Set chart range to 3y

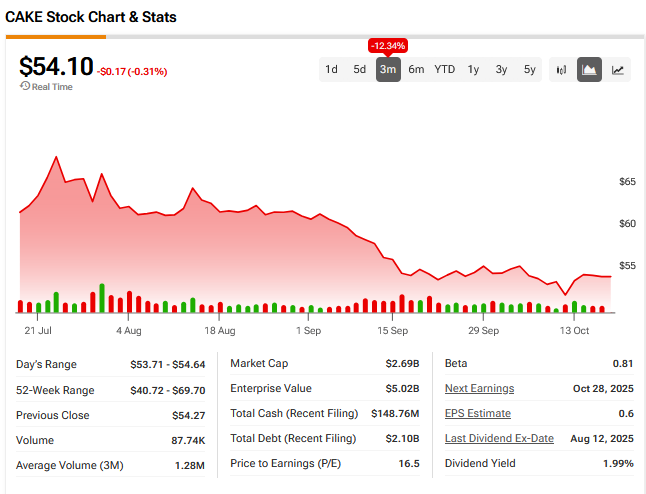tap(501, 70)
